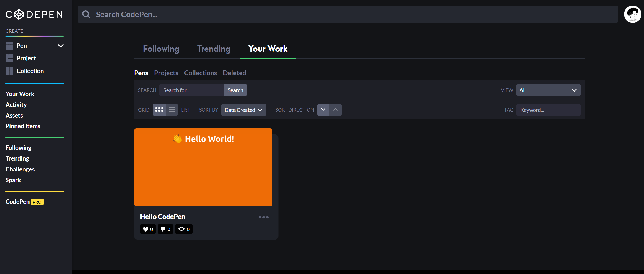Click the comments count button
The height and width of the screenshot is (274, 644).
coord(165,229)
